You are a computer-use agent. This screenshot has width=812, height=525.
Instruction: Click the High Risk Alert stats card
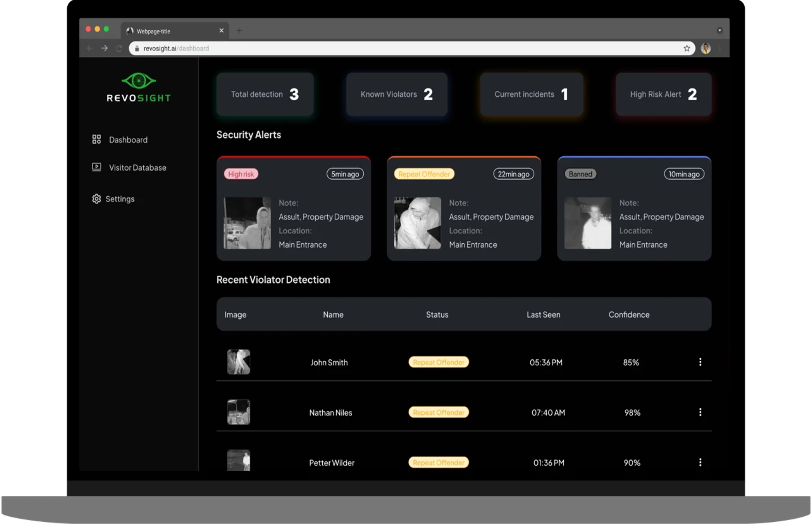click(663, 94)
